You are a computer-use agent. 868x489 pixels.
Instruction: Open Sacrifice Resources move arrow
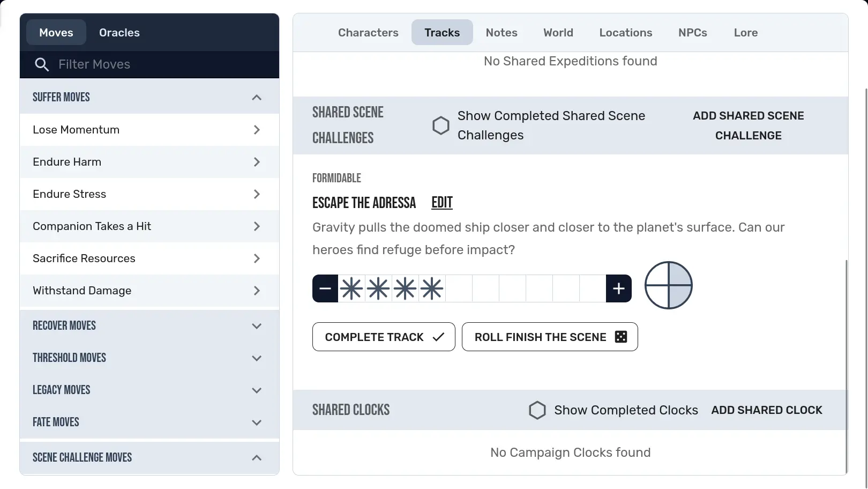(x=257, y=258)
